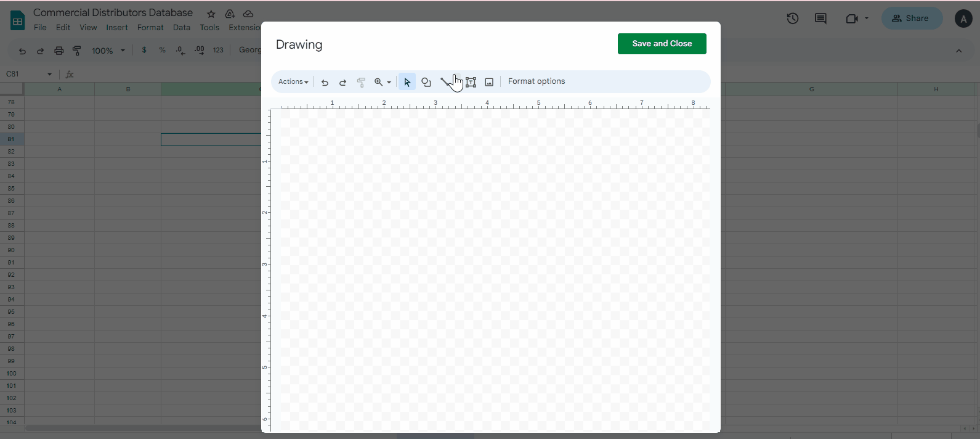Viewport: 980px width, 439px height.
Task: Open the drawing Zoom magnifier dropdown
Action: click(x=383, y=82)
